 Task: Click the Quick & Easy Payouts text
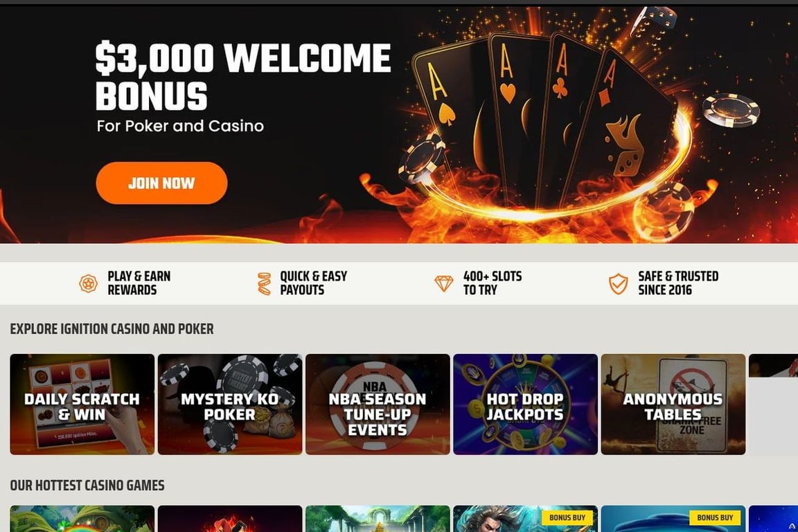[x=314, y=283]
